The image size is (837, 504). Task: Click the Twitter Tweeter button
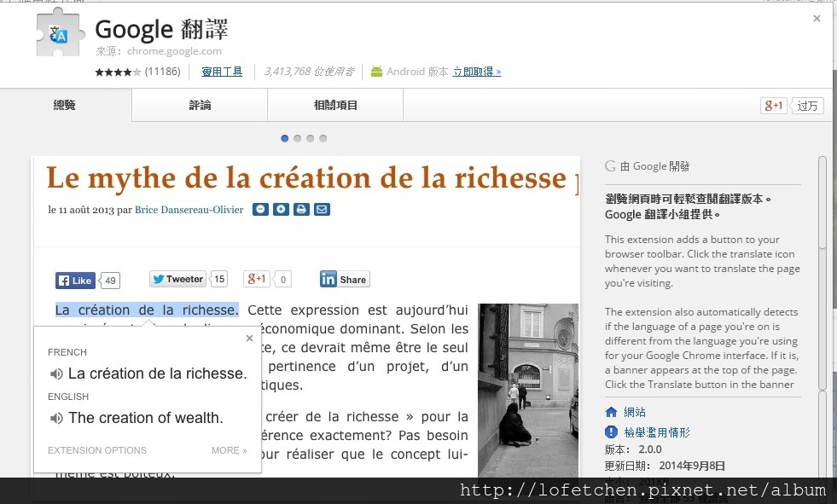(x=177, y=279)
